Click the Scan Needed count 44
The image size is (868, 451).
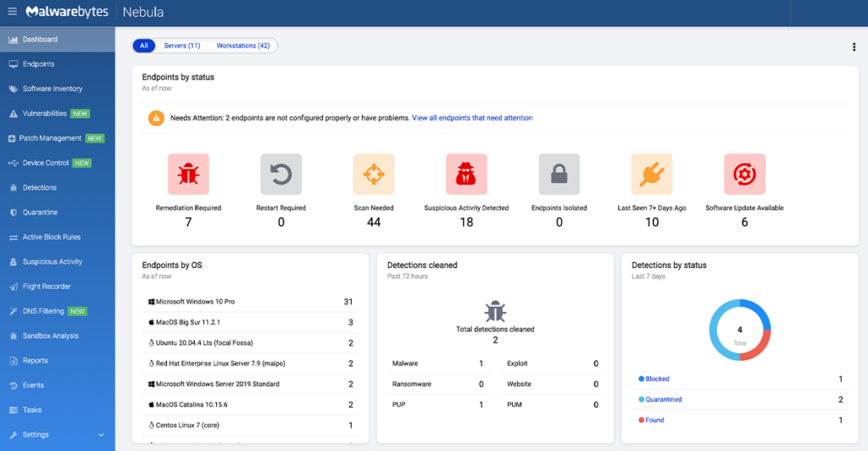374,222
